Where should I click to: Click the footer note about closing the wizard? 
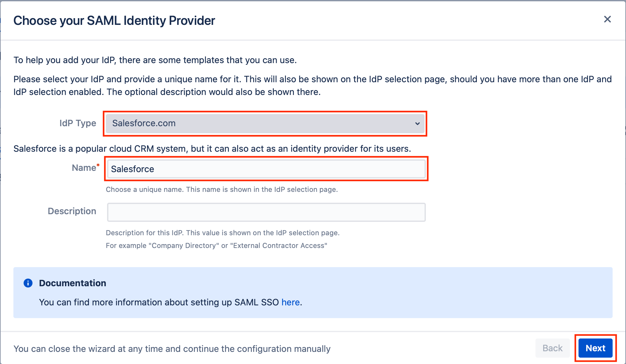pos(172,349)
